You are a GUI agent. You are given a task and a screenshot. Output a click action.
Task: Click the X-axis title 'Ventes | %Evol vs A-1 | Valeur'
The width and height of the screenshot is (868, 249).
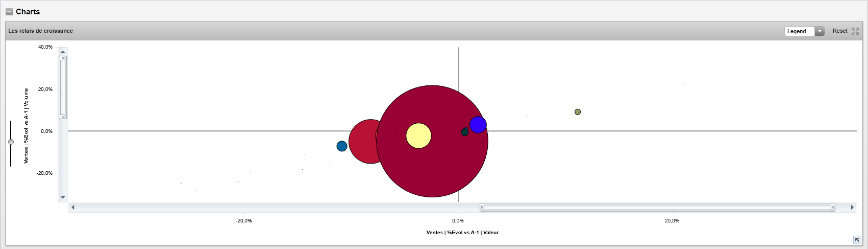[x=462, y=233]
